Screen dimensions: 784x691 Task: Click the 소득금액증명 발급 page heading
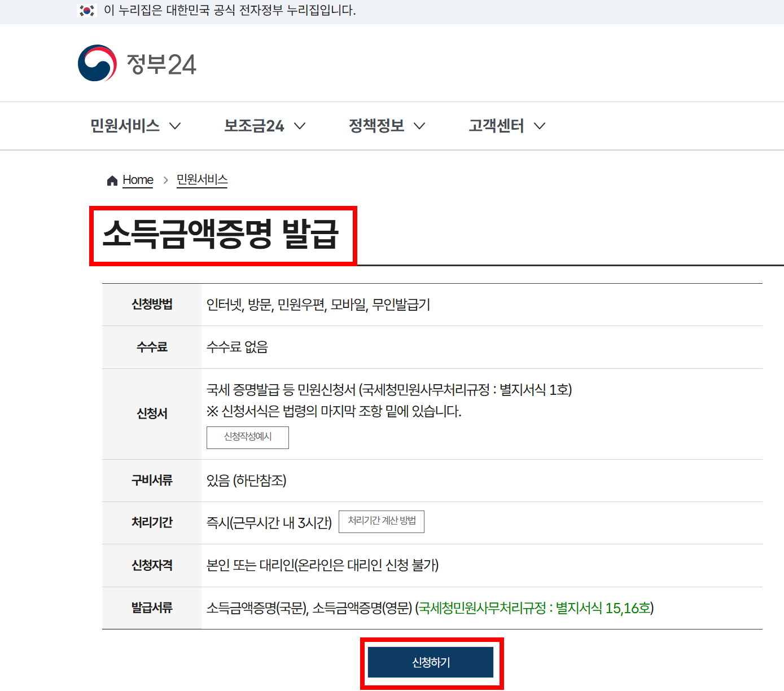pos(221,234)
